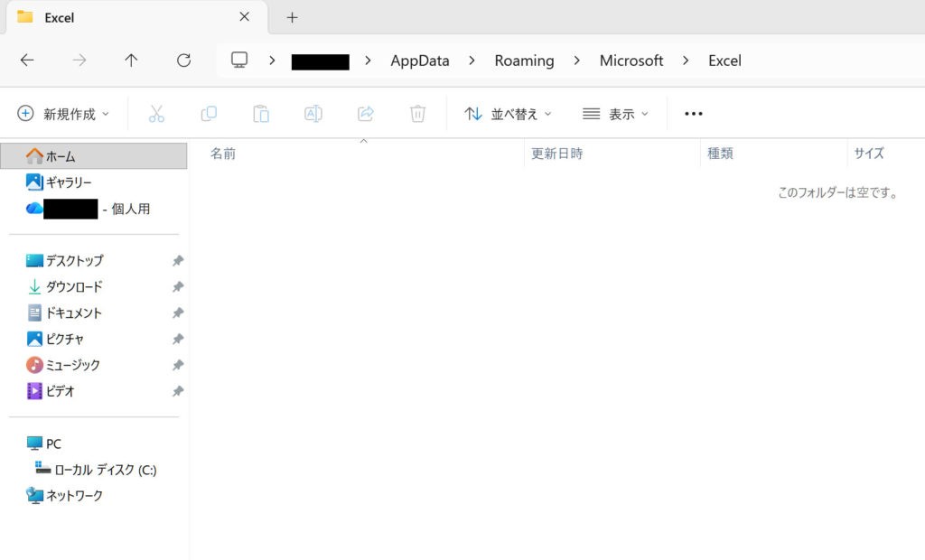Select ダウンロード in the sidebar

(74, 286)
